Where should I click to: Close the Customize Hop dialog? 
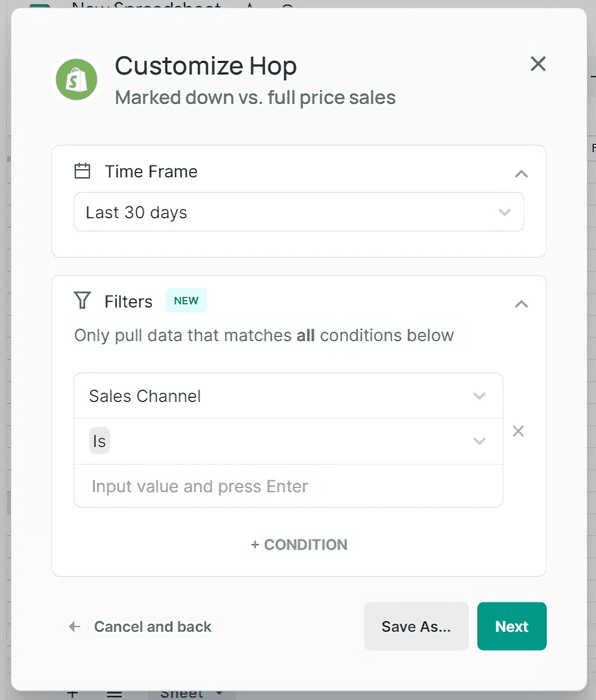pyautogui.click(x=538, y=64)
